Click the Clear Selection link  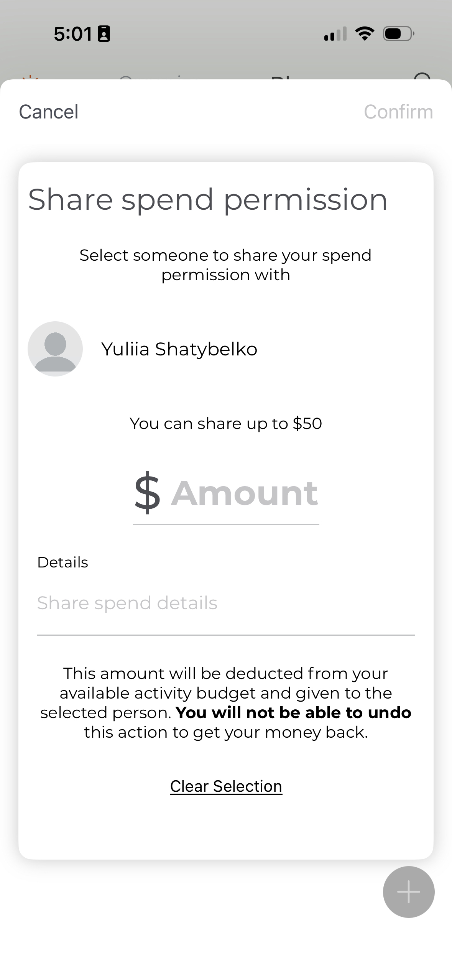(x=226, y=786)
